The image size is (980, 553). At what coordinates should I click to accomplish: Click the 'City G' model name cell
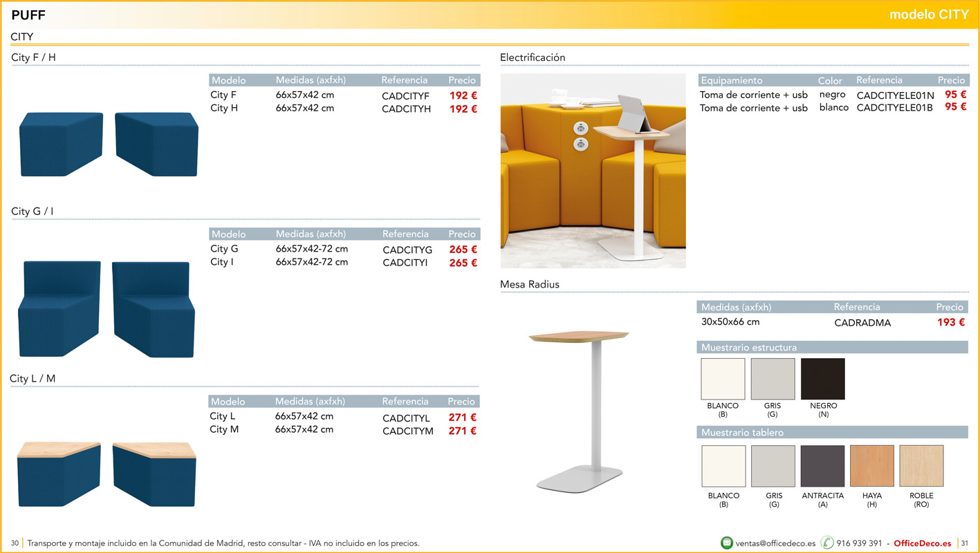pyautogui.click(x=224, y=249)
